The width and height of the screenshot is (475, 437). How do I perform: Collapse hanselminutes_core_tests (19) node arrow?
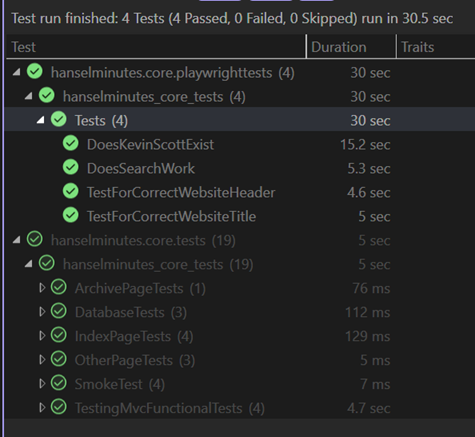pos(28,264)
